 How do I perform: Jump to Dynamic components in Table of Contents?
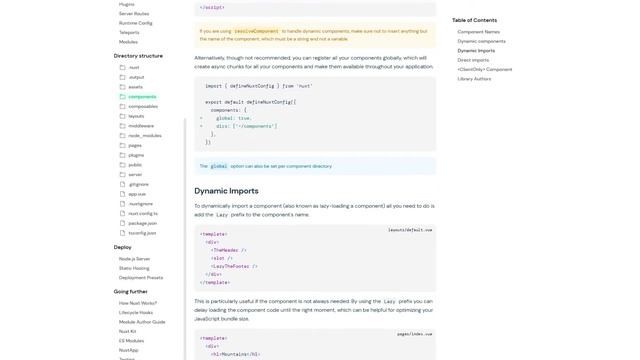pyautogui.click(x=481, y=41)
